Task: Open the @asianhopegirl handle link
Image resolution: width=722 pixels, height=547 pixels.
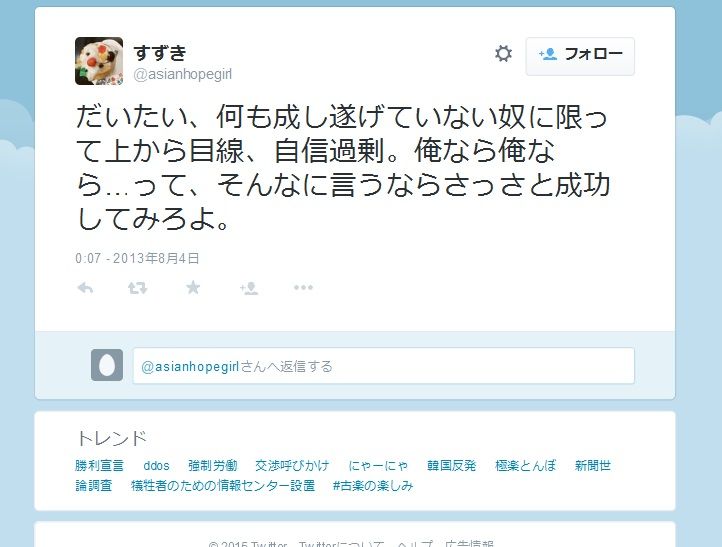Action: coord(182,74)
